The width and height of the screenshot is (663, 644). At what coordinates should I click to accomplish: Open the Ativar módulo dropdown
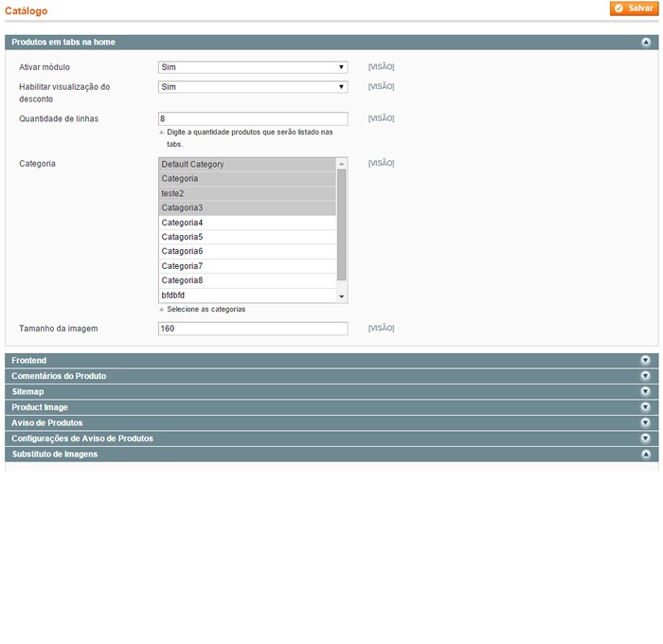[x=252, y=67]
